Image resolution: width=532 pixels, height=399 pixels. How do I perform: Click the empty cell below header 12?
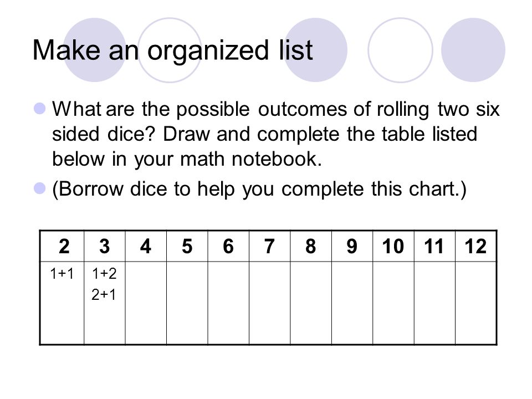[x=475, y=303]
